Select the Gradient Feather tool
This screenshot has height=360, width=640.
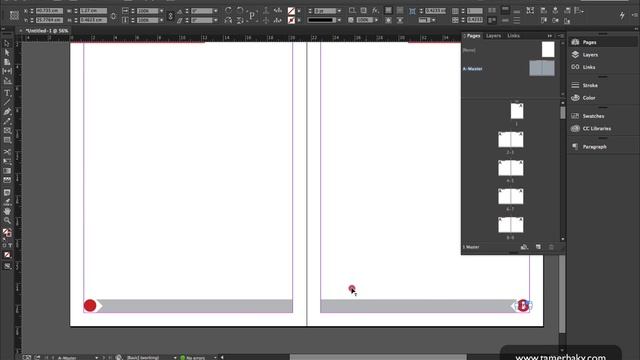point(7,180)
